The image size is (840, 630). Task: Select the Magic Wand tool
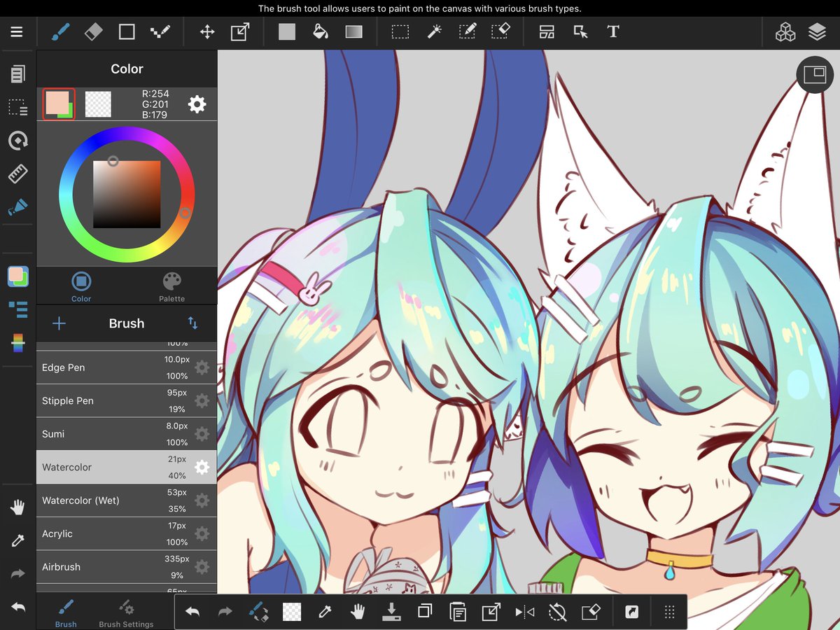point(434,32)
